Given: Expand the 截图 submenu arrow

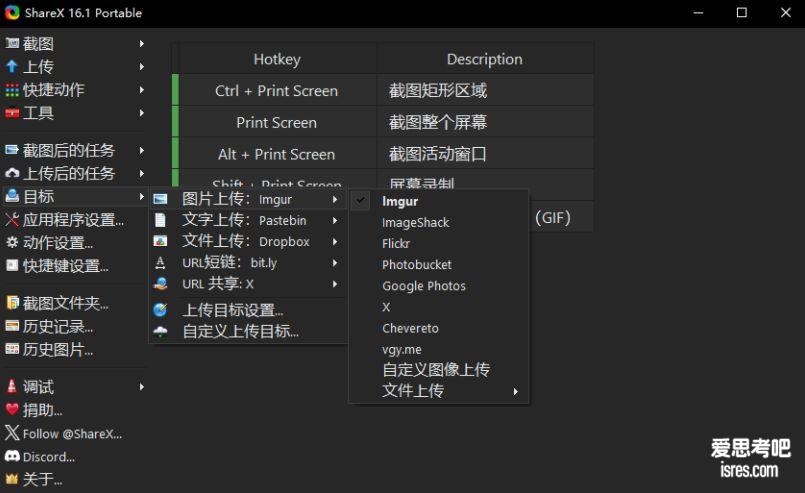Looking at the screenshot, I should [x=142, y=44].
